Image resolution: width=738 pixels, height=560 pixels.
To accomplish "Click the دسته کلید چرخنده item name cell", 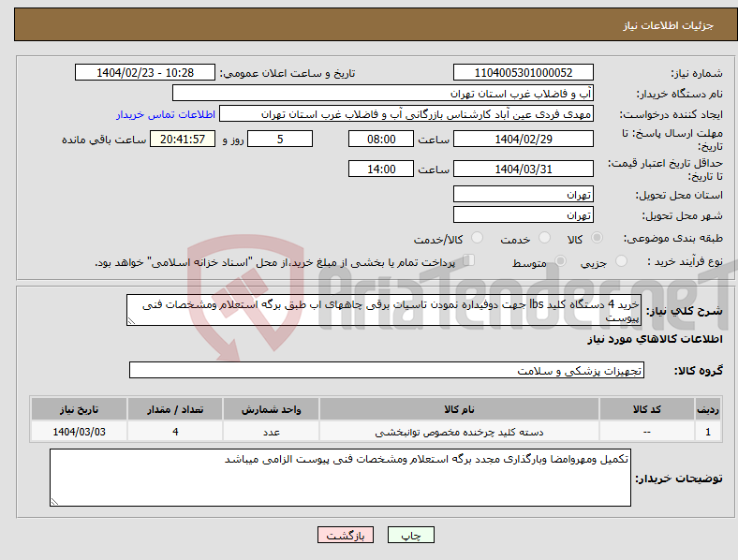I will pyautogui.click(x=459, y=432).
